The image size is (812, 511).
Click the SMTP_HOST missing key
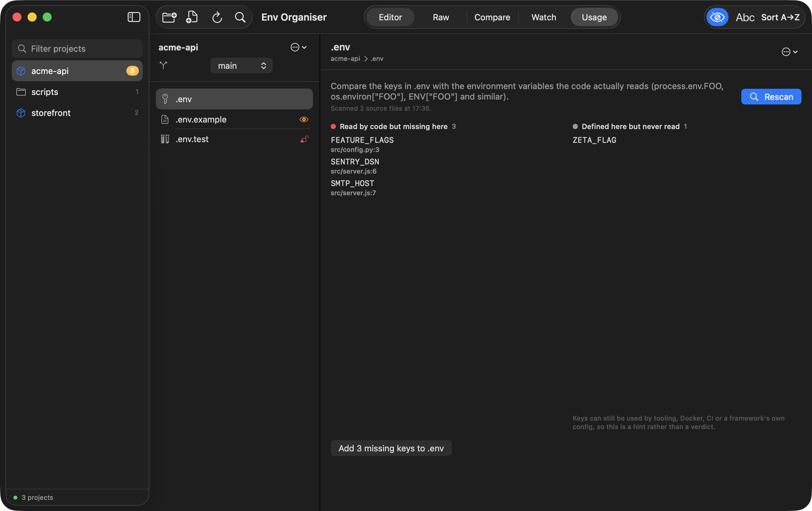(x=352, y=183)
